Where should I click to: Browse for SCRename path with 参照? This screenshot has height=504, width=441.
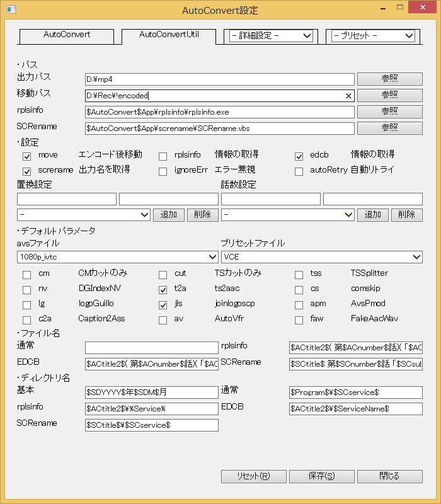coord(389,129)
